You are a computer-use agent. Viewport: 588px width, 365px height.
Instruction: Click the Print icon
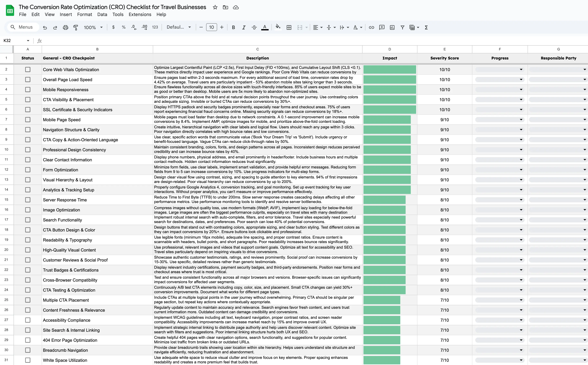coord(65,27)
